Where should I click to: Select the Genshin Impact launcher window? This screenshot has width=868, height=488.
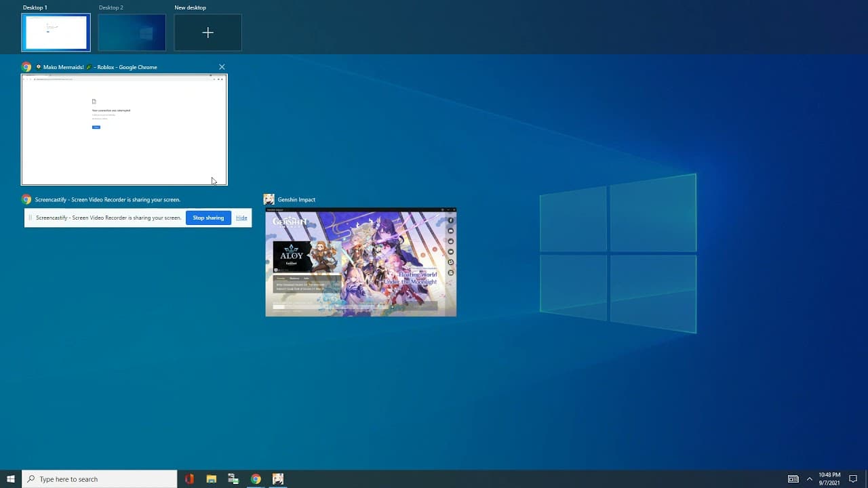361,262
